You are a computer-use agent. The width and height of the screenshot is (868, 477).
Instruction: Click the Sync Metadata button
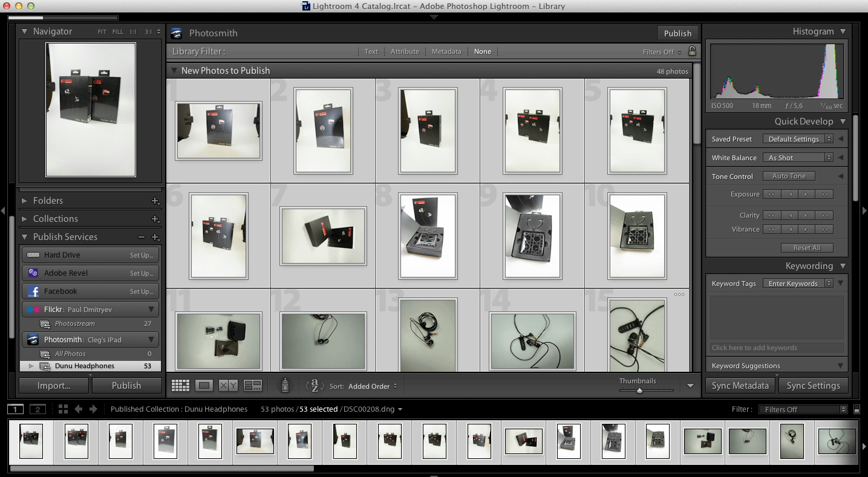tap(740, 386)
